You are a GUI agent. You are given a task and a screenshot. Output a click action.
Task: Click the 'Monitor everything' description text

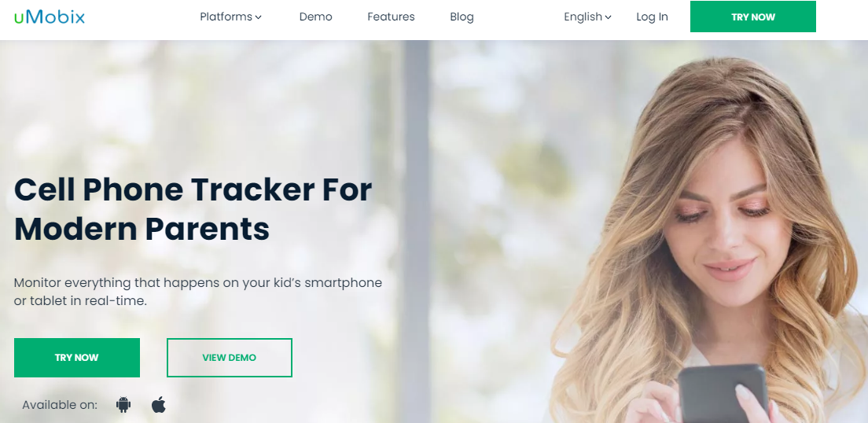(198, 292)
